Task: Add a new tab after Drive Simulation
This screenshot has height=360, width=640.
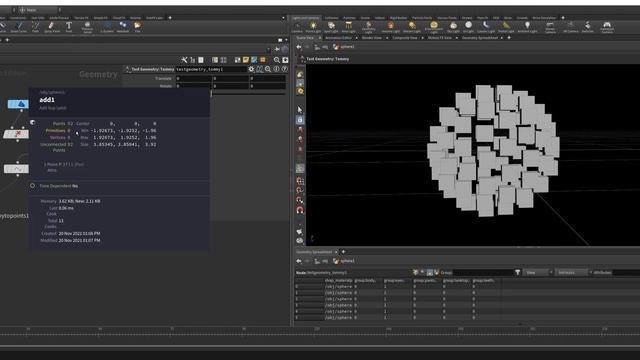Action: (x=563, y=18)
